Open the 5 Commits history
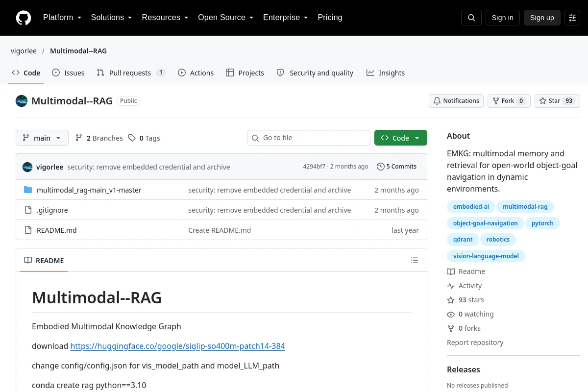 (x=396, y=167)
